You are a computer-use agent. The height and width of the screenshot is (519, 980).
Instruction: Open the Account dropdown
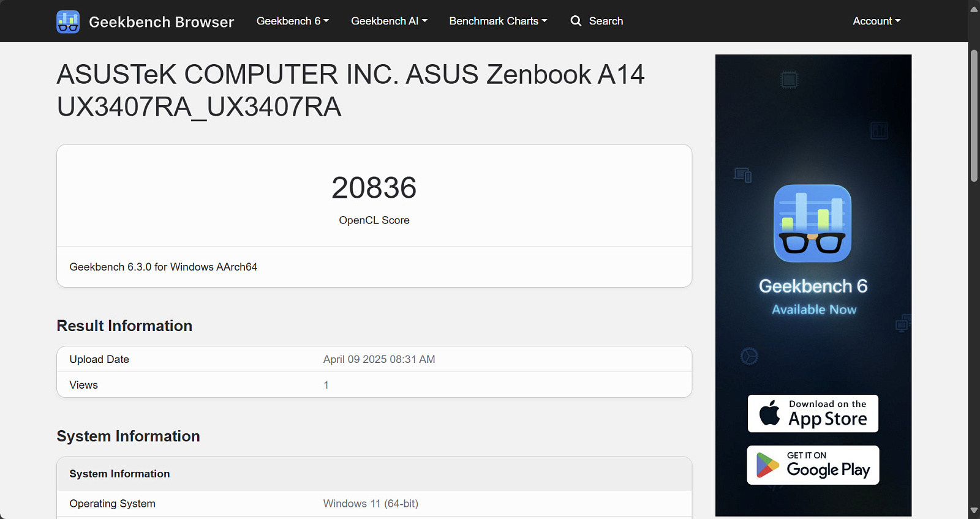point(877,21)
